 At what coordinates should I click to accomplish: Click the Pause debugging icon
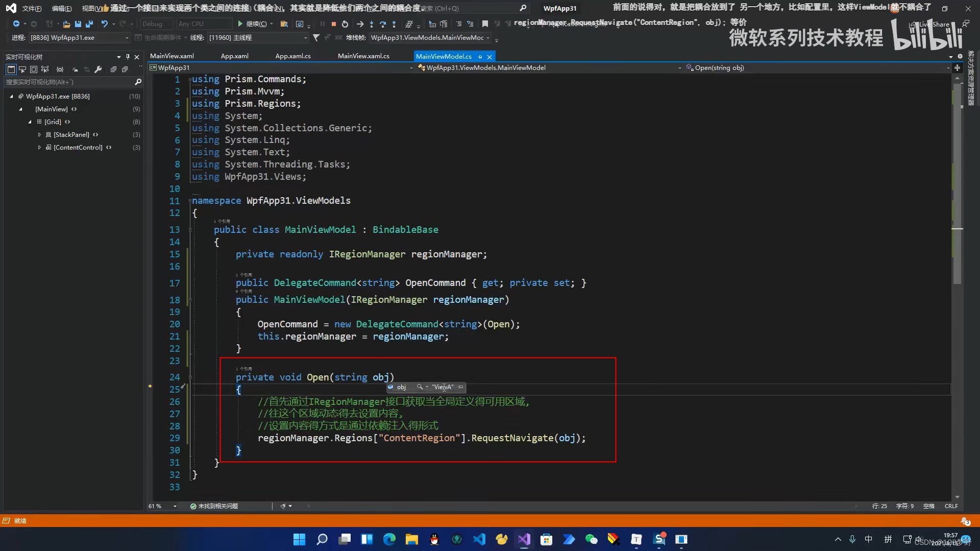click(x=323, y=24)
